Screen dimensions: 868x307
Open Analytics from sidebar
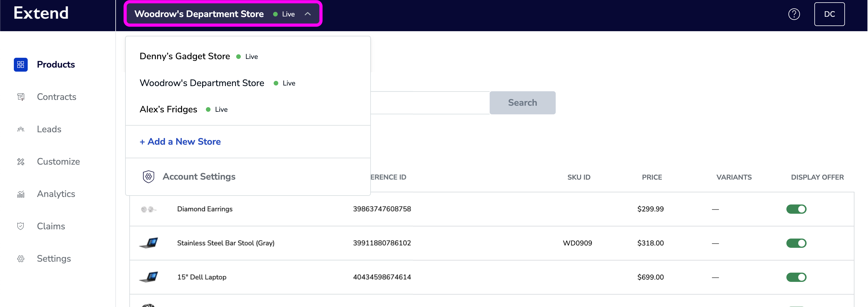(x=56, y=194)
